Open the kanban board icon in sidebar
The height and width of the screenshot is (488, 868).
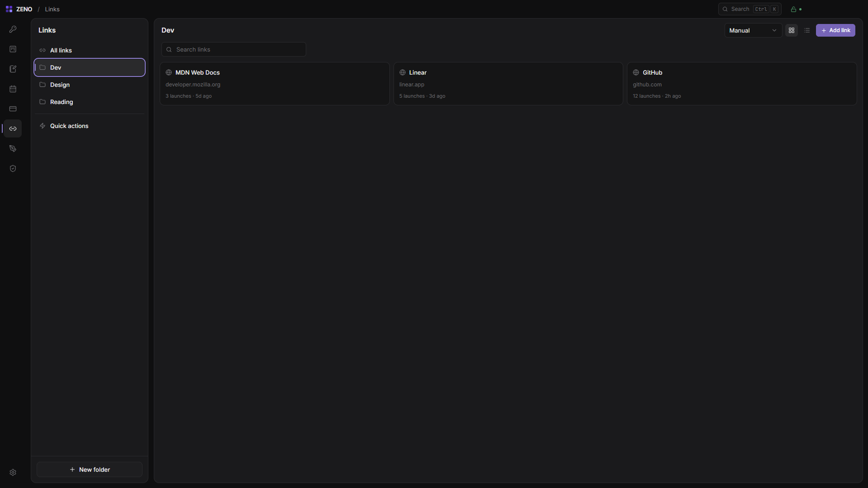point(13,49)
